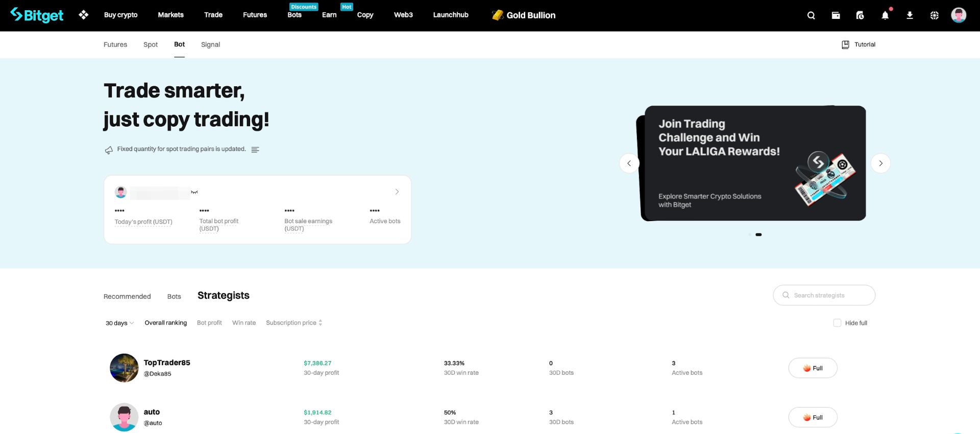Select the Strategists tab
The image size is (980, 434).
(x=224, y=295)
